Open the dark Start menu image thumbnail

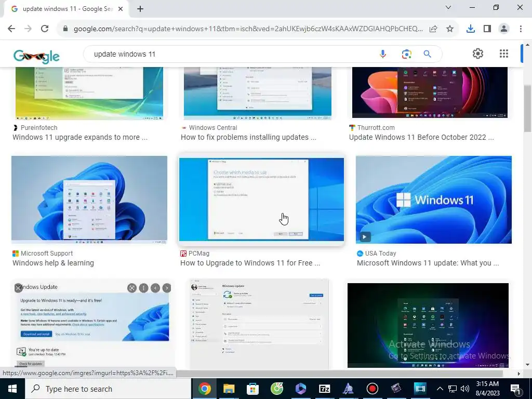428,325
